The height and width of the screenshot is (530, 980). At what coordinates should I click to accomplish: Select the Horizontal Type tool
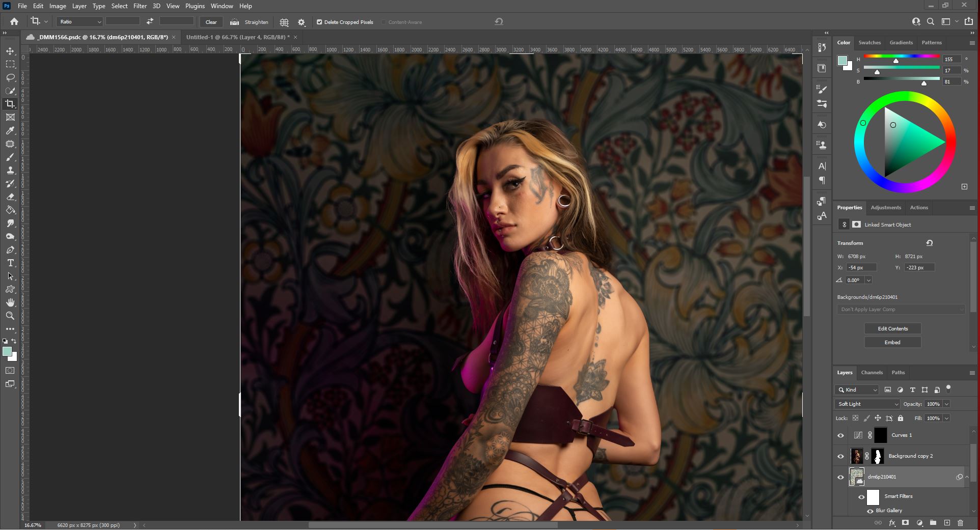click(x=10, y=263)
